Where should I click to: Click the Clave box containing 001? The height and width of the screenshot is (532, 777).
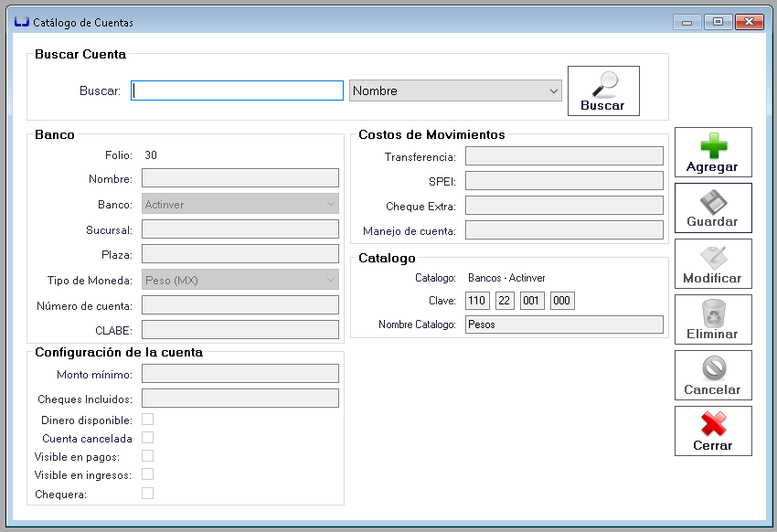pos(532,300)
